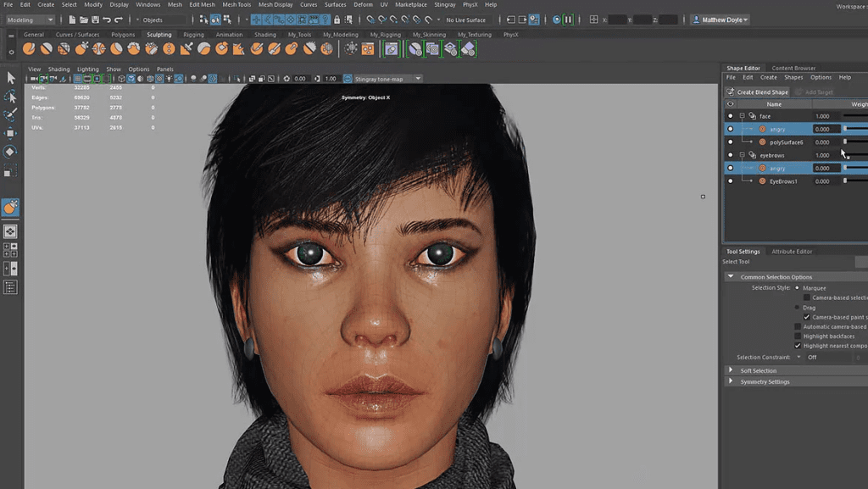The height and width of the screenshot is (489, 868).
Task: Switch to the Content Browser tab
Action: [x=793, y=68]
